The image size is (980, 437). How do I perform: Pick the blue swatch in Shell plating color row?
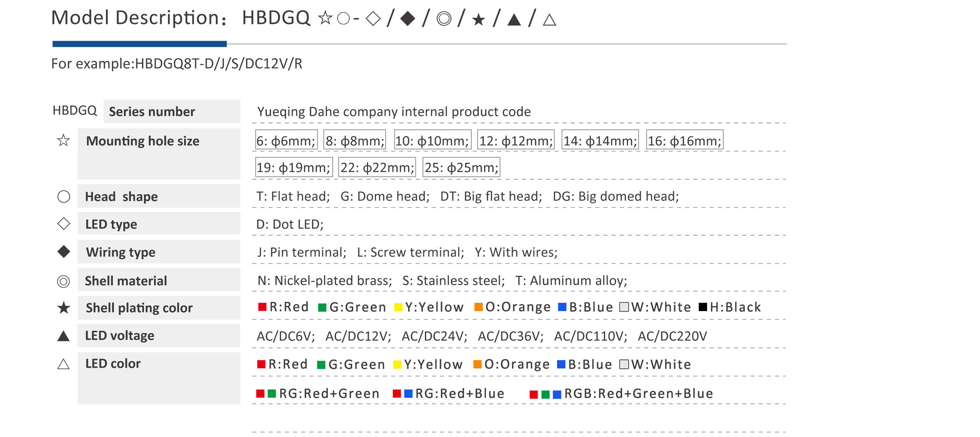pos(562,307)
